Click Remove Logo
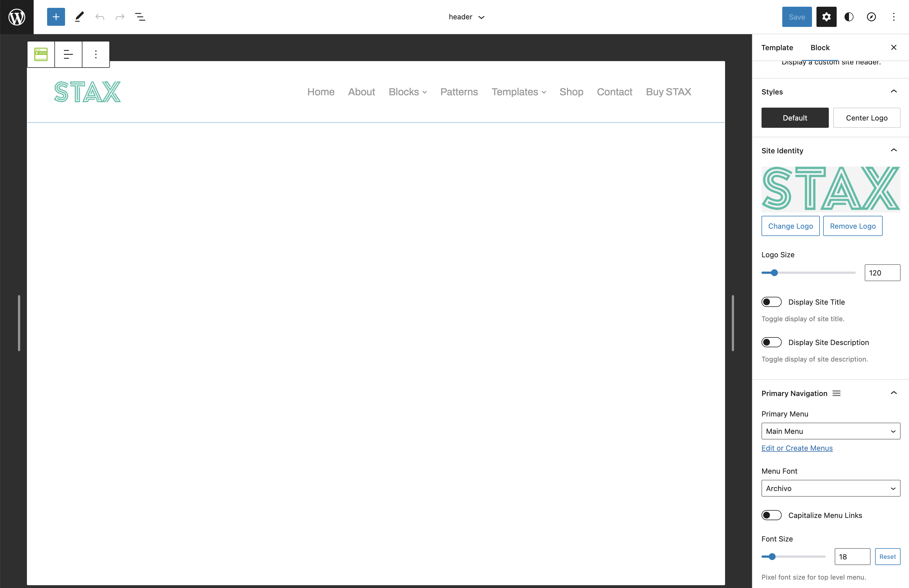This screenshot has width=909, height=588. tap(852, 226)
